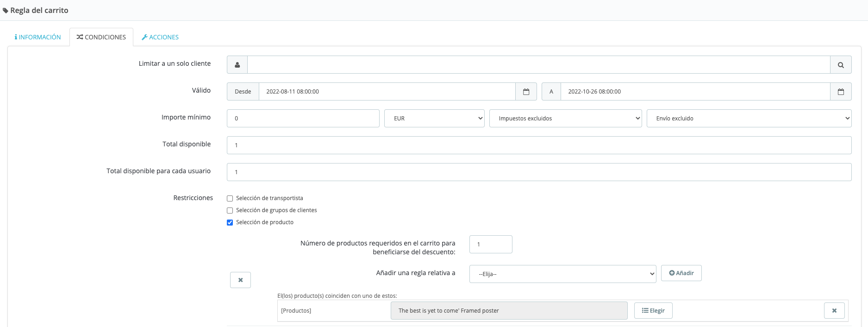Expand the Impuestos excluidos dropdown
Image resolution: width=868 pixels, height=327 pixels.
tap(565, 119)
